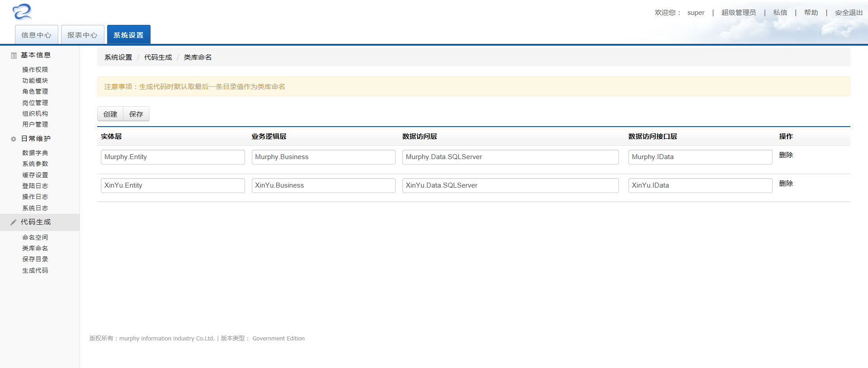The width and height of the screenshot is (868, 368).
Task: Open 帮助 in the header
Action: tap(811, 13)
